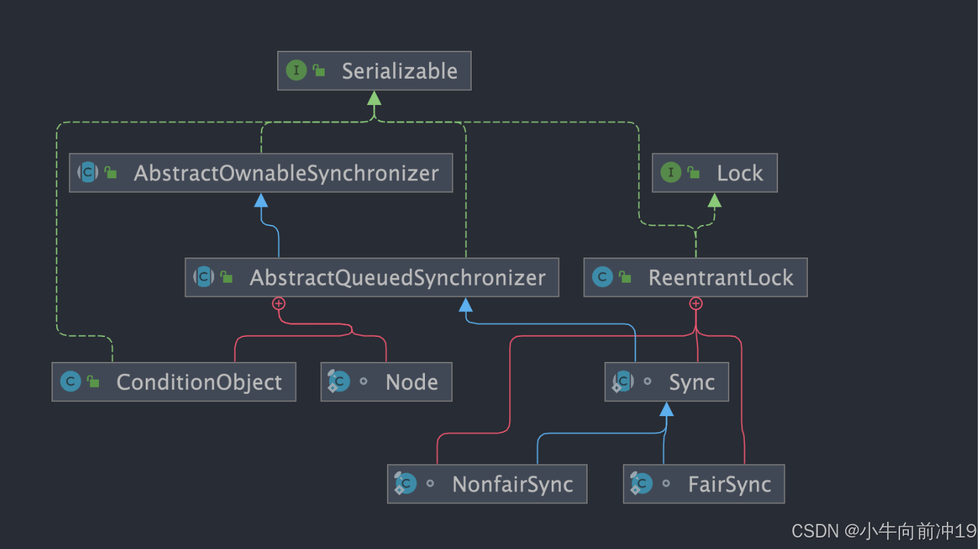Click the visibility lock icon of AbstractOwnableSynchronizer
Screen dimensions: 980x549
tap(110, 173)
